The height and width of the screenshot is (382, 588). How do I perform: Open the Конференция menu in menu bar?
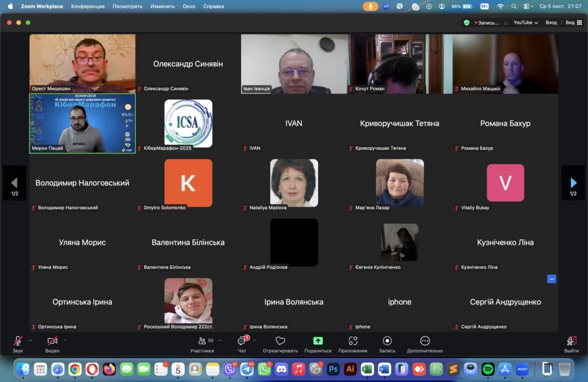[87, 6]
